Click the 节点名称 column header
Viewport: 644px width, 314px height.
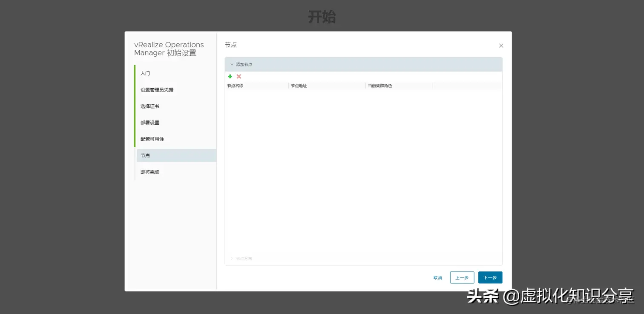point(235,86)
